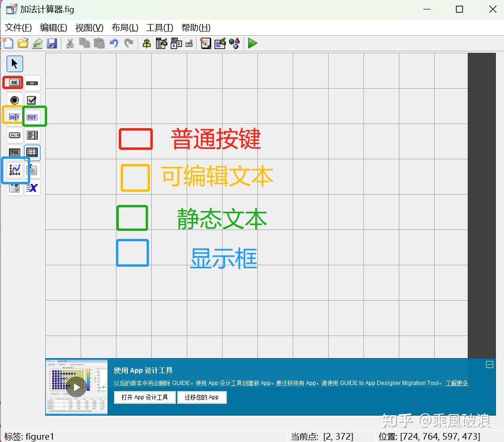Select the Toggle Button tool

tap(14, 152)
